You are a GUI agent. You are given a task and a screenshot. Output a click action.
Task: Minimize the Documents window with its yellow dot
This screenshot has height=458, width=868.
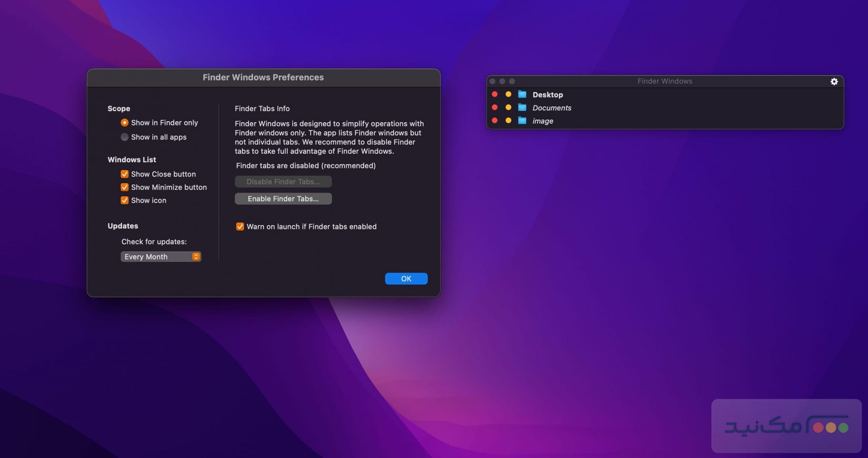click(x=509, y=107)
